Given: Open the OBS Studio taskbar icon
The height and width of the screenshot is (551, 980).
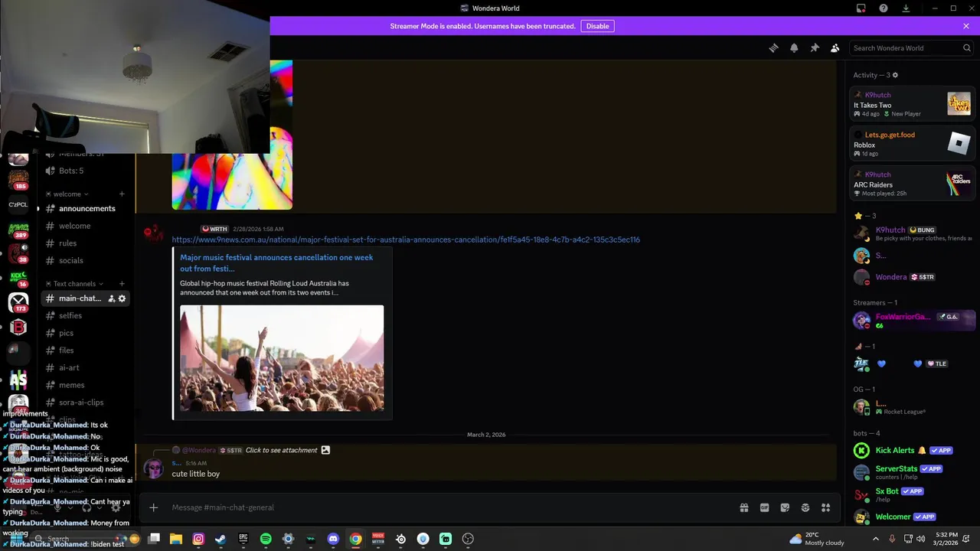Looking at the screenshot, I should tap(468, 539).
